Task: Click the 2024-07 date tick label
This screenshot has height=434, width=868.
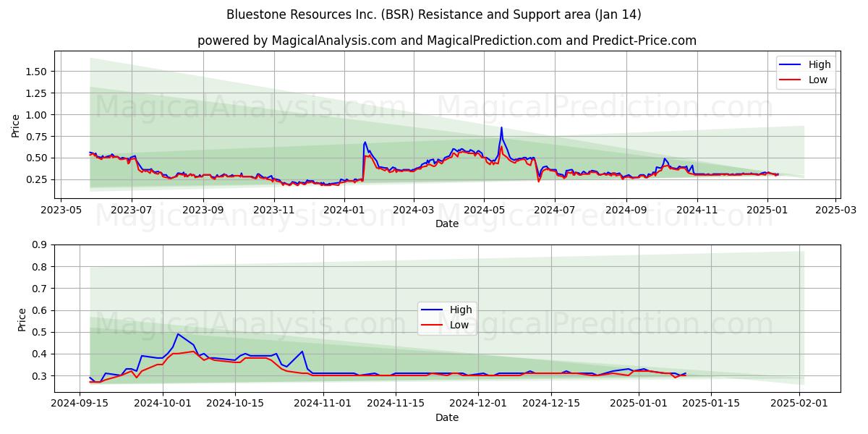Action: pyautogui.click(x=555, y=209)
